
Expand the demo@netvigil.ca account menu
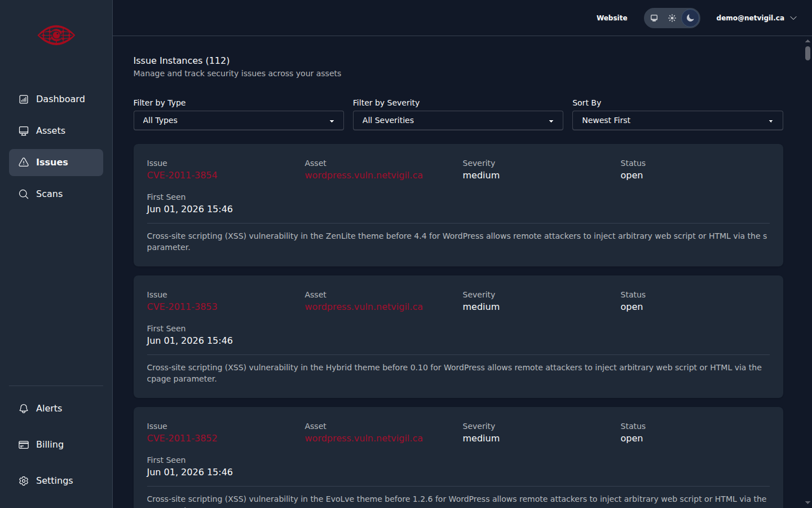tap(756, 18)
